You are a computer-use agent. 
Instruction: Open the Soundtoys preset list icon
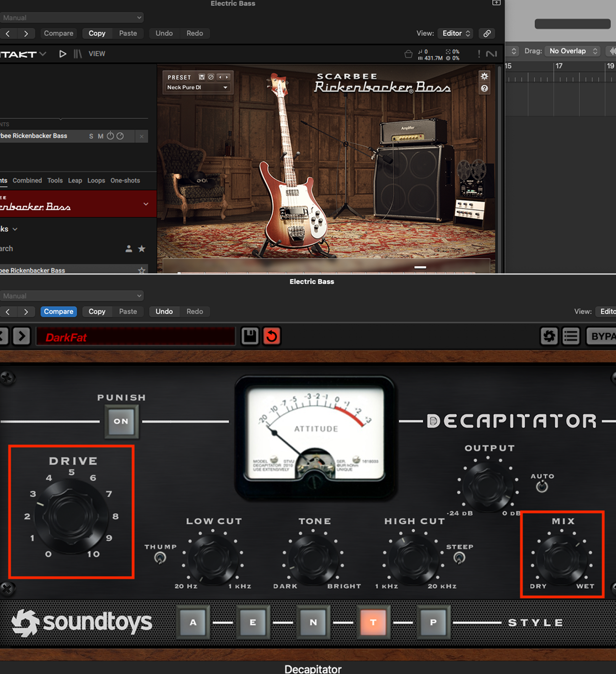tap(571, 336)
